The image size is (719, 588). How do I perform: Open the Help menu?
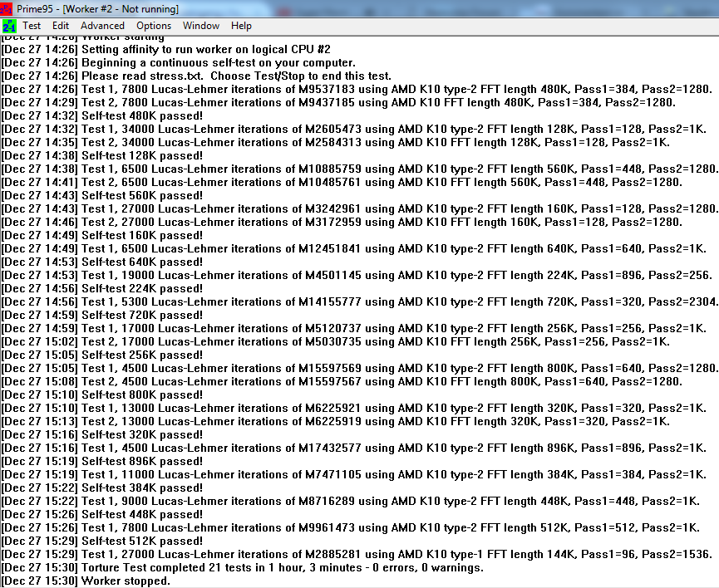(241, 26)
